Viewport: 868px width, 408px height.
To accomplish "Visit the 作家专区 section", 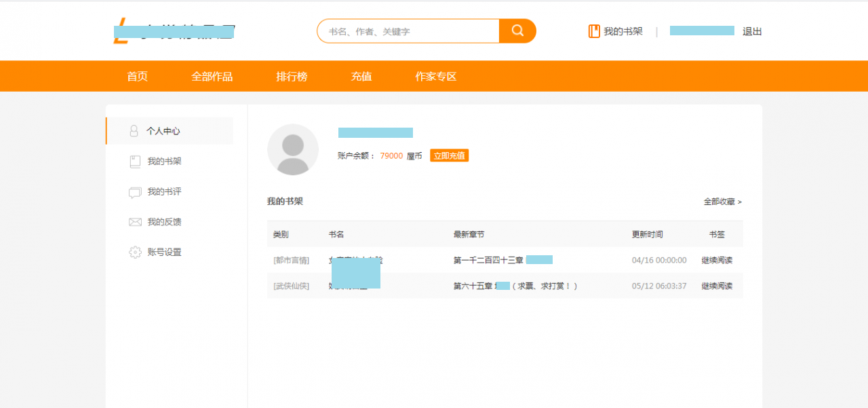I will tap(435, 77).
